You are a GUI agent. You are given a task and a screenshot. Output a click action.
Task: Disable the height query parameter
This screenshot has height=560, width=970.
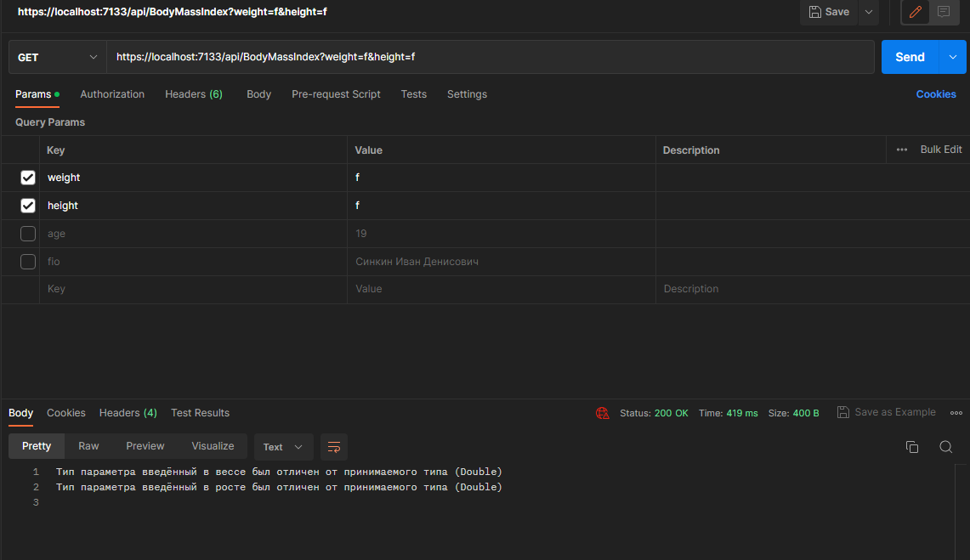tap(27, 205)
